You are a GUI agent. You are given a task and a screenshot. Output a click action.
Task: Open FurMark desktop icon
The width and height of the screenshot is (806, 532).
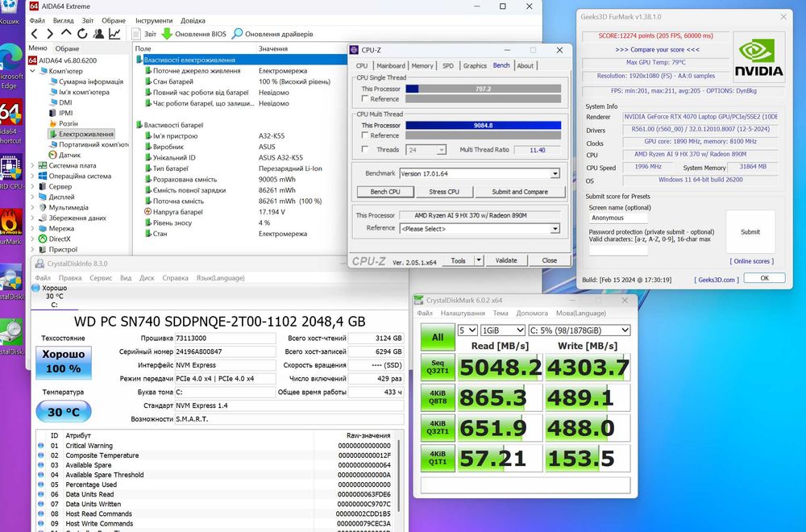pyautogui.click(x=10, y=222)
